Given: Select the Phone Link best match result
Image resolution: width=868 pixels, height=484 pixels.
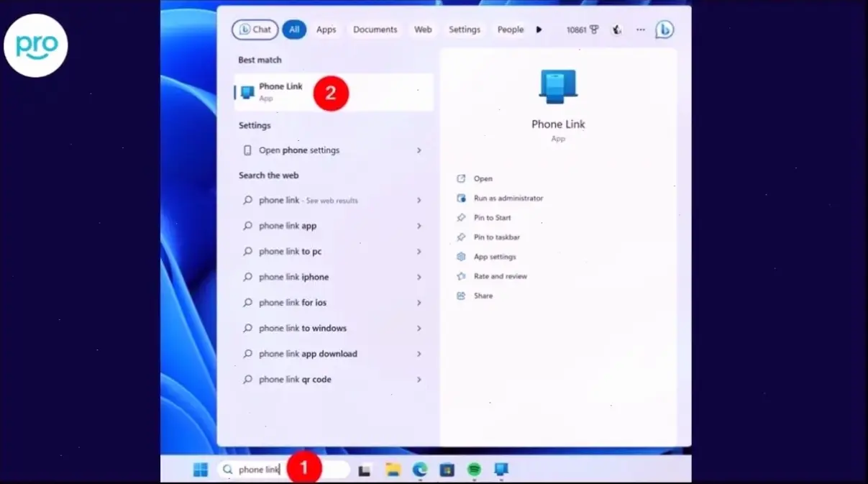Looking at the screenshot, I should (x=280, y=92).
